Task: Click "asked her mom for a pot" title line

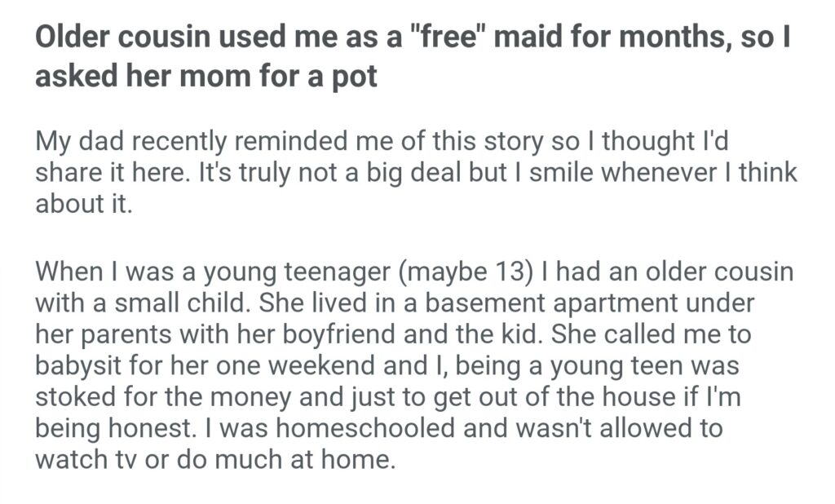Action: [206, 79]
